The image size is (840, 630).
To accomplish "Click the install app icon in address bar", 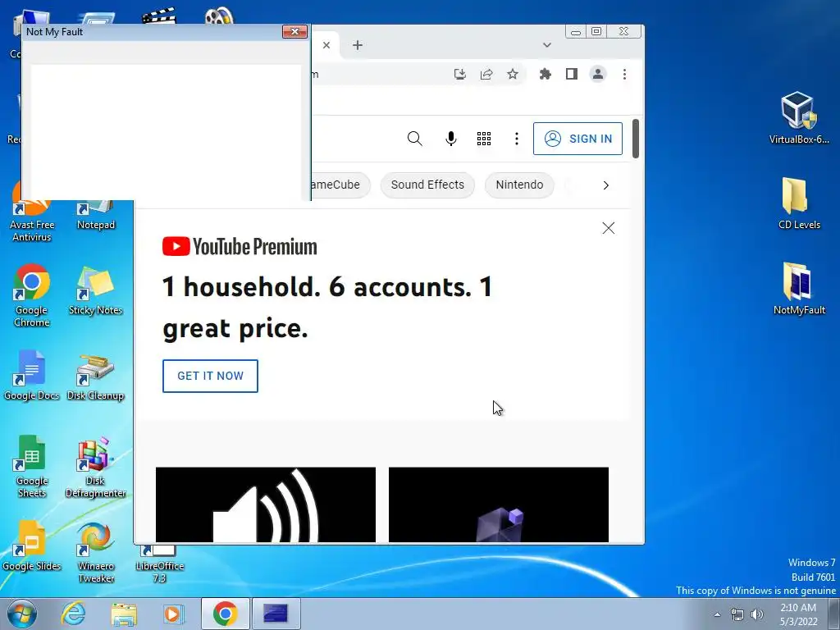I will pyautogui.click(x=459, y=74).
